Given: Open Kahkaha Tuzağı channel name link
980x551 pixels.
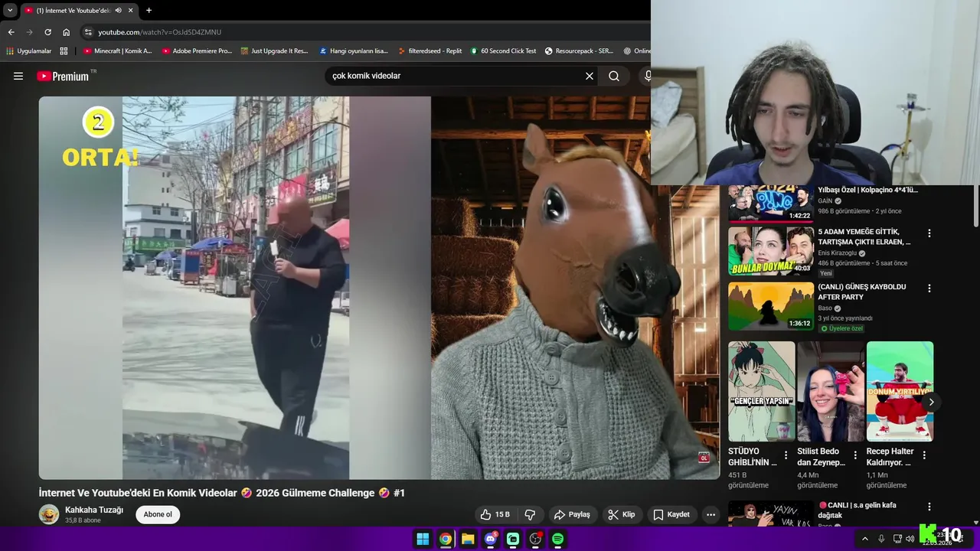Looking at the screenshot, I should tap(94, 510).
